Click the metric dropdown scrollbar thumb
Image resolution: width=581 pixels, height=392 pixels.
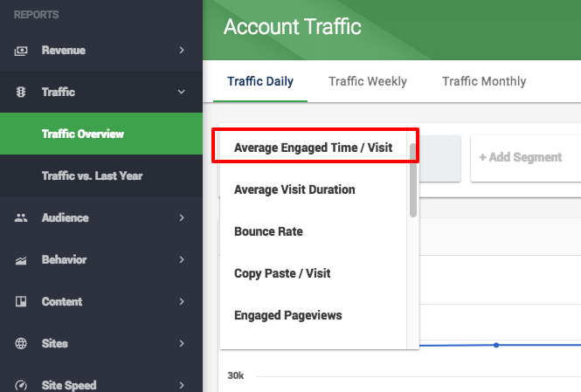pyautogui.click(x=413, y=180)
